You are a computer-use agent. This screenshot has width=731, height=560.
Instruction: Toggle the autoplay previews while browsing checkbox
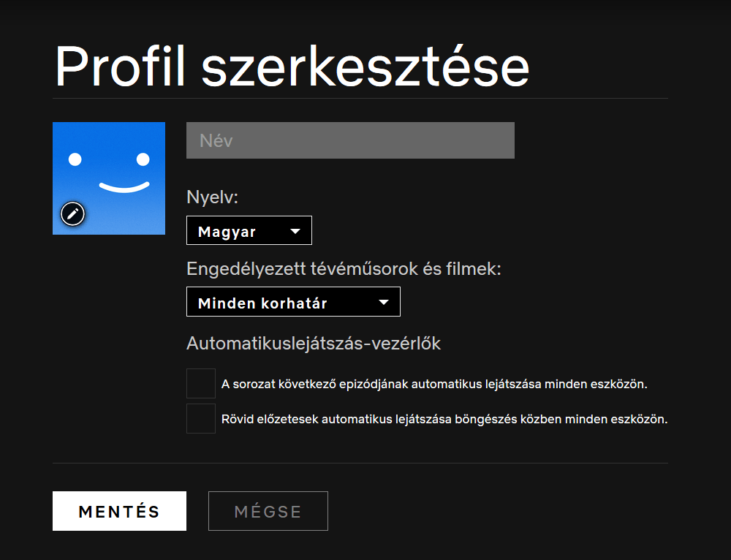[201, 419]
